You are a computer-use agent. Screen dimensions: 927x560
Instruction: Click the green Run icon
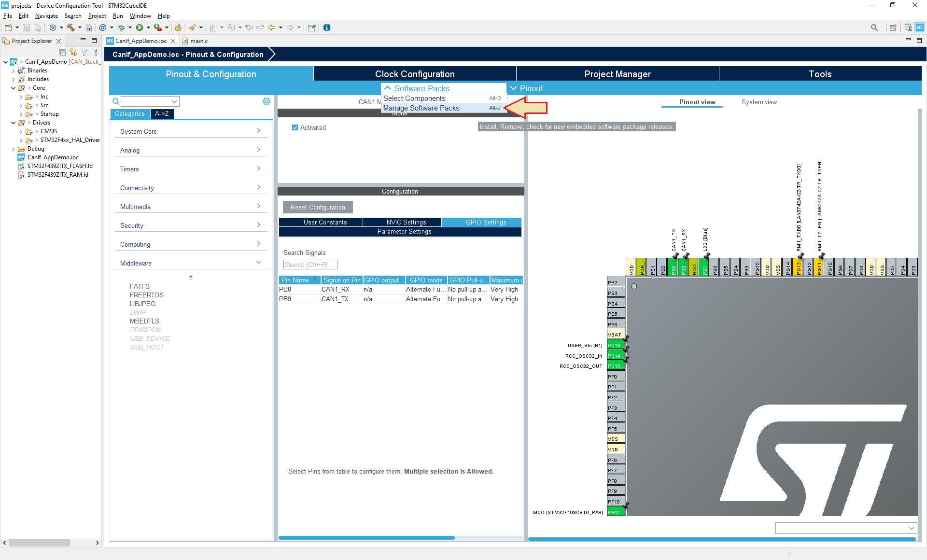140,28
